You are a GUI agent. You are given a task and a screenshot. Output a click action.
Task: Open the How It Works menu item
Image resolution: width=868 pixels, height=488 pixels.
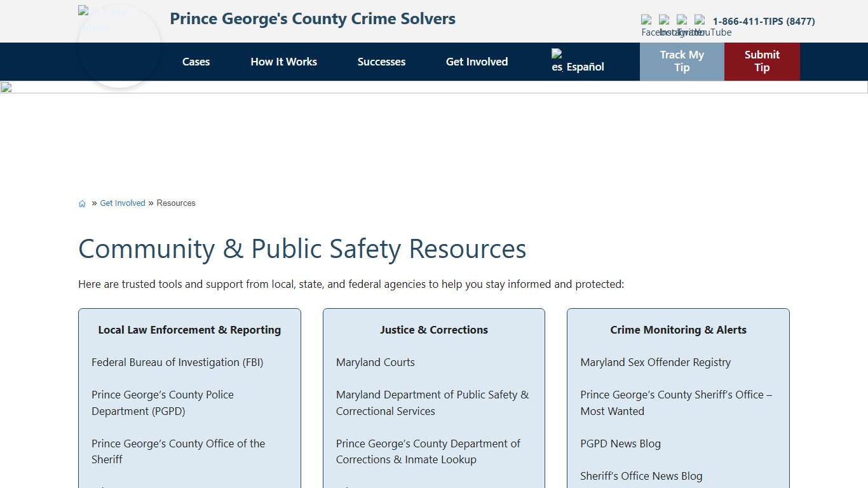click(283, 62)
